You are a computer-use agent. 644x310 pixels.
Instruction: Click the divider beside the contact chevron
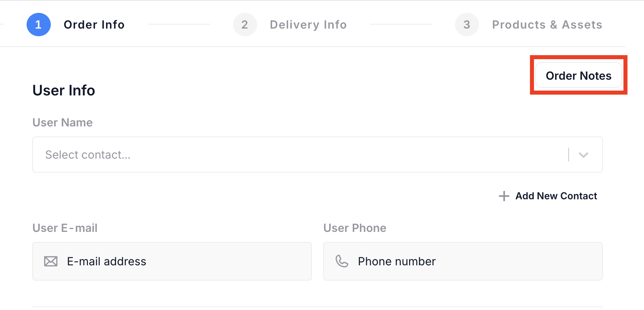click(x=569, y=155)
